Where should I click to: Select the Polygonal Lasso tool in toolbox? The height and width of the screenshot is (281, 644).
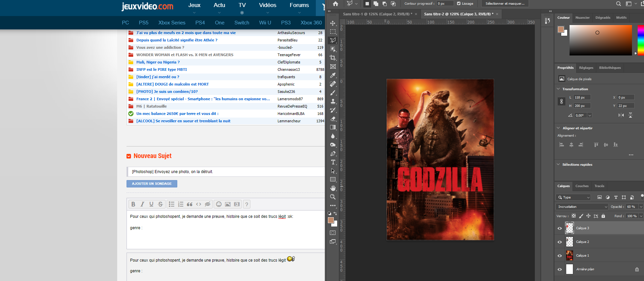[333, 40]
